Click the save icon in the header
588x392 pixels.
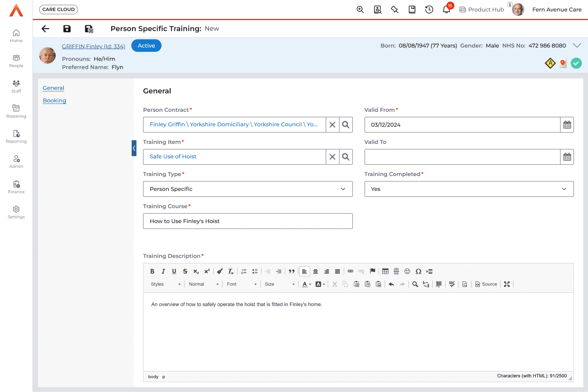pyautogui.click(x=67, y=29)
